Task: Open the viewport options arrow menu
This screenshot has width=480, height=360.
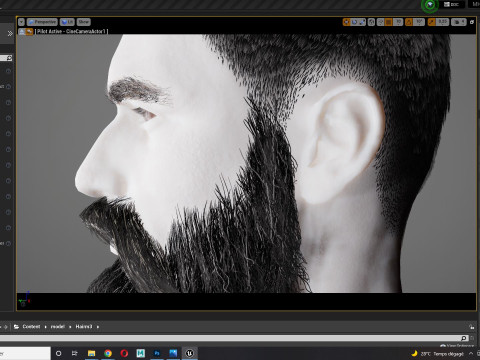Action: point(21,22)
